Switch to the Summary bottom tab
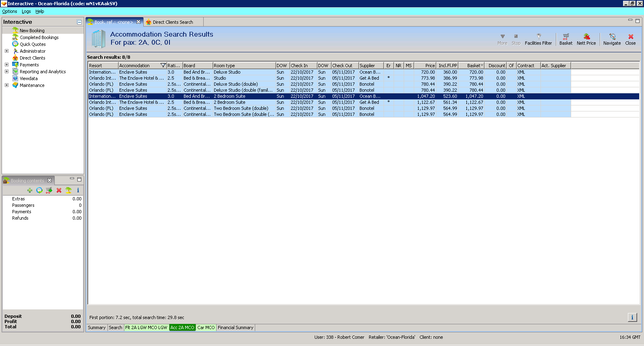Viewport: 644px width, 346px height. click(97, 327)
